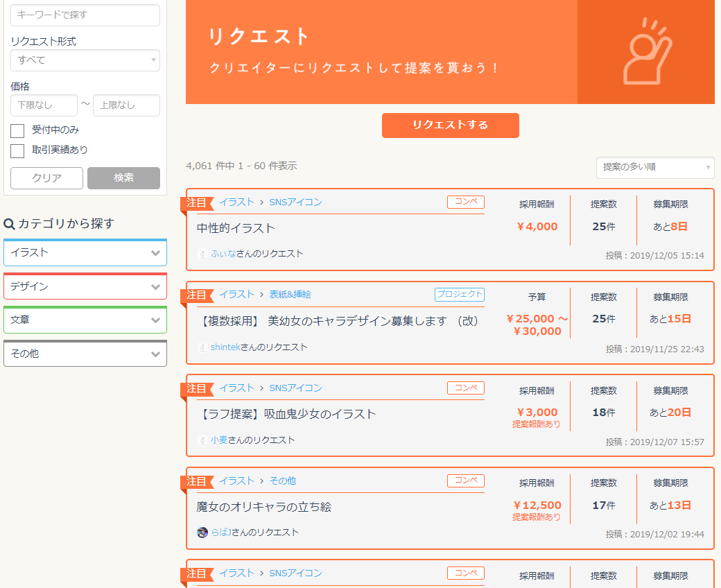Click the 検索 button
The height and width of the screenshot is (588, 721).
(123, 178)
